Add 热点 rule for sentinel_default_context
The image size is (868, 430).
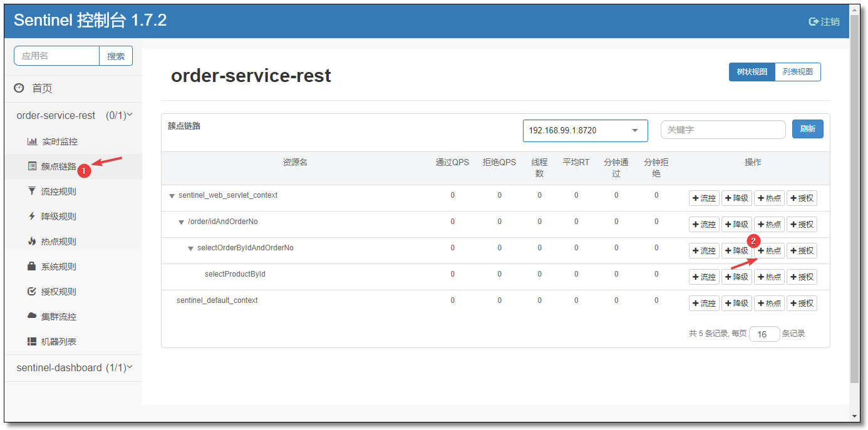click(769, 304)
